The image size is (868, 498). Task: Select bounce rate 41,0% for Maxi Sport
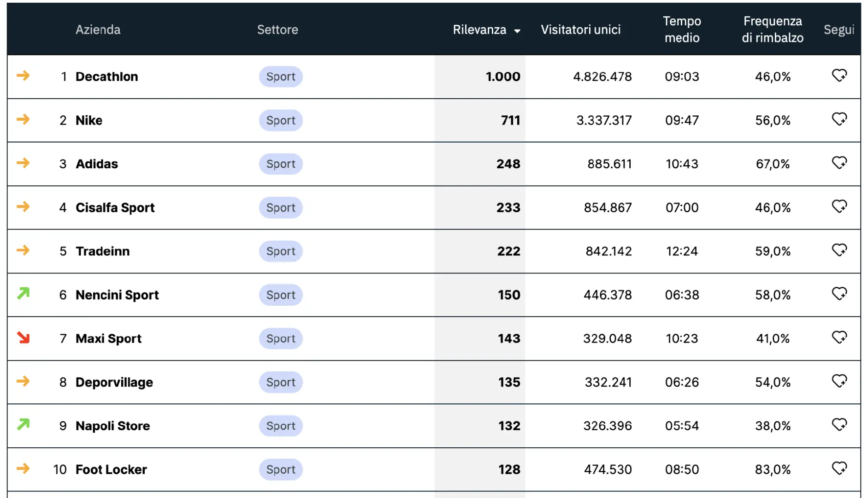[773, 338]
